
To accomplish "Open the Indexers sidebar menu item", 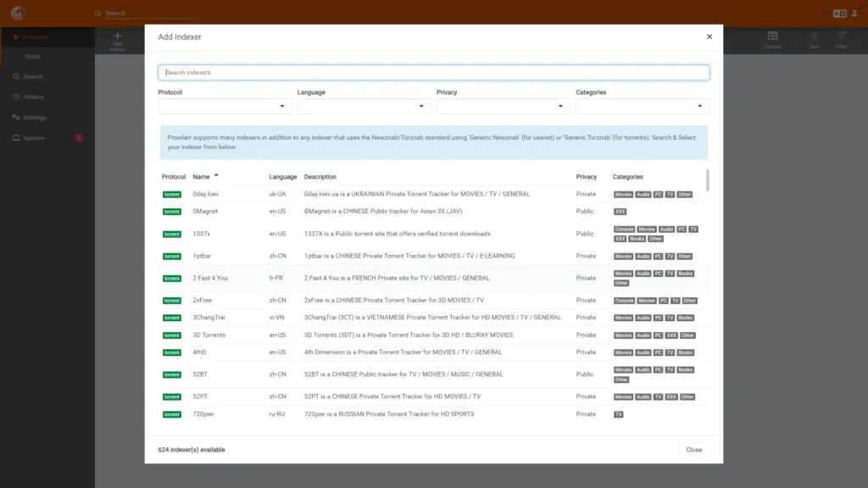I will (x=35, y=37).
